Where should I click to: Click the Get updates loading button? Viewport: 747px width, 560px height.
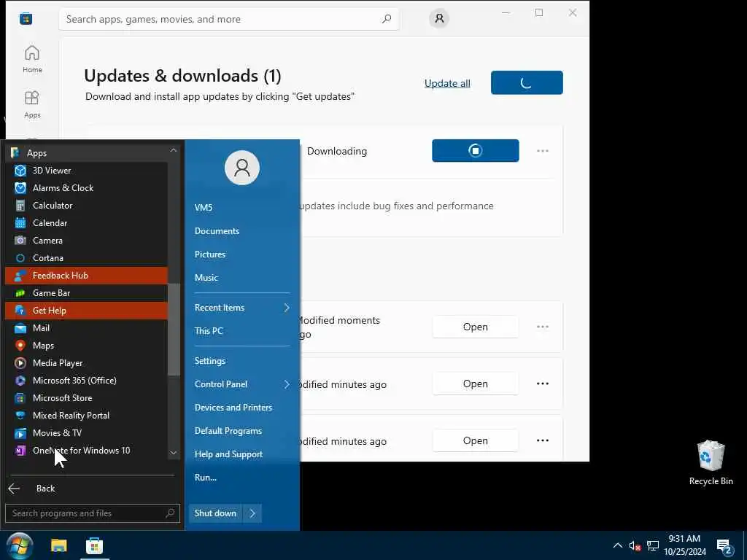coord(527,83)
